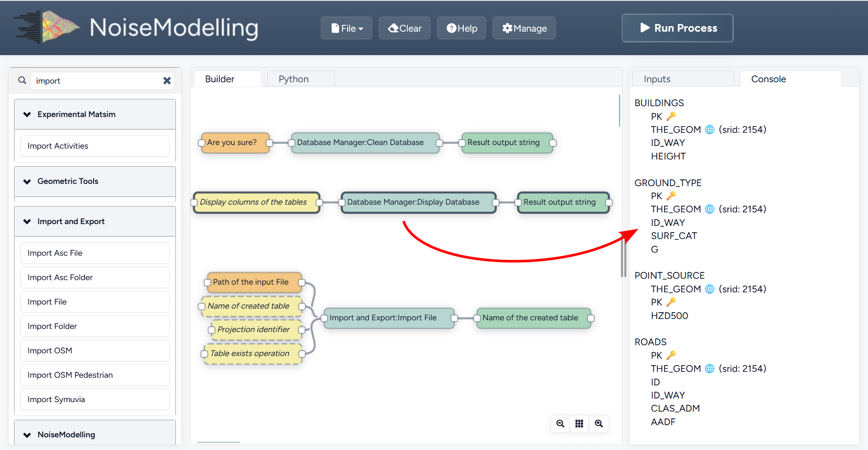Select 'Table exists operation' node

tap(253, 354)
